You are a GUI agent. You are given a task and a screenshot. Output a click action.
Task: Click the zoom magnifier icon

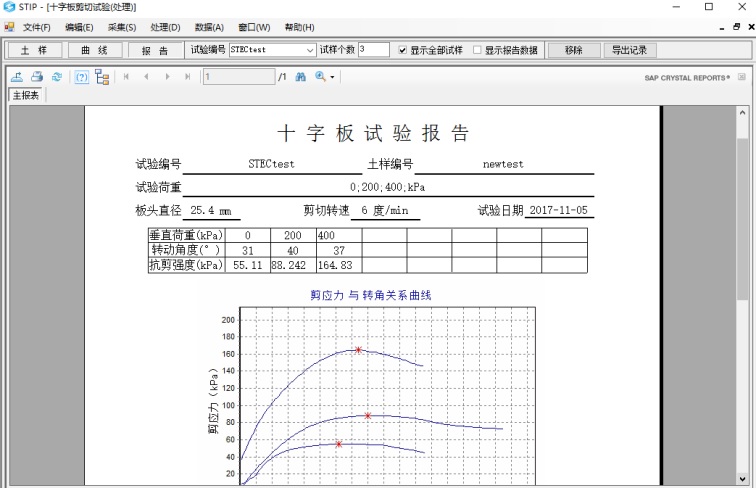(320, 76)
